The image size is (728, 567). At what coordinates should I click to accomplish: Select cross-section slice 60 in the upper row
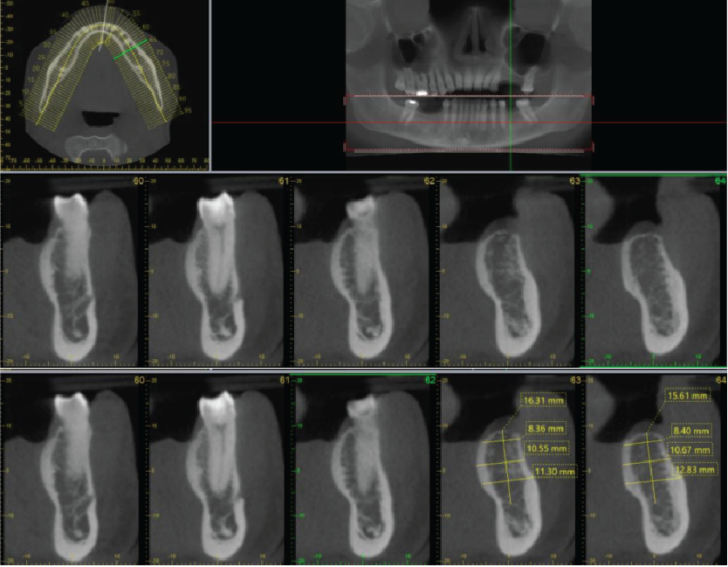point(73,271)
